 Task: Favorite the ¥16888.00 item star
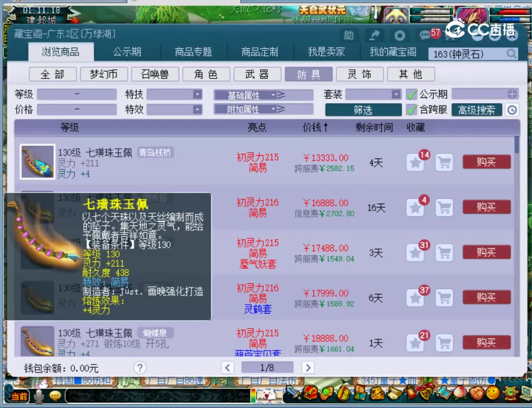[415, 207]
